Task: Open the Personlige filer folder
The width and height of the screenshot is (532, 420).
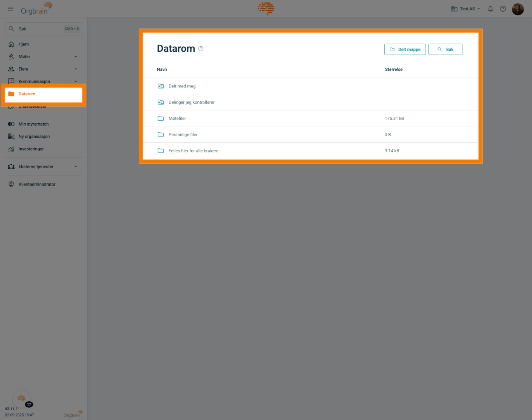Action: point(310,135)
